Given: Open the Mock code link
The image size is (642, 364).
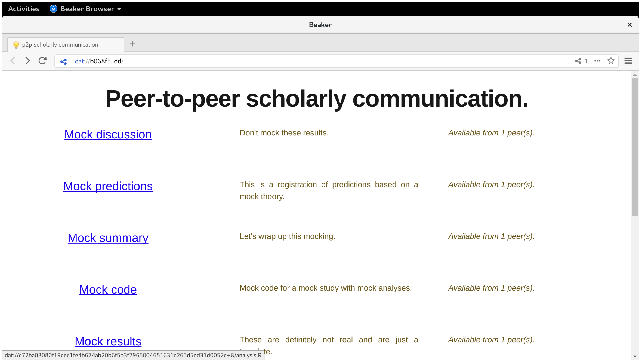Looking at the screenshot, I should click(108, 290).
